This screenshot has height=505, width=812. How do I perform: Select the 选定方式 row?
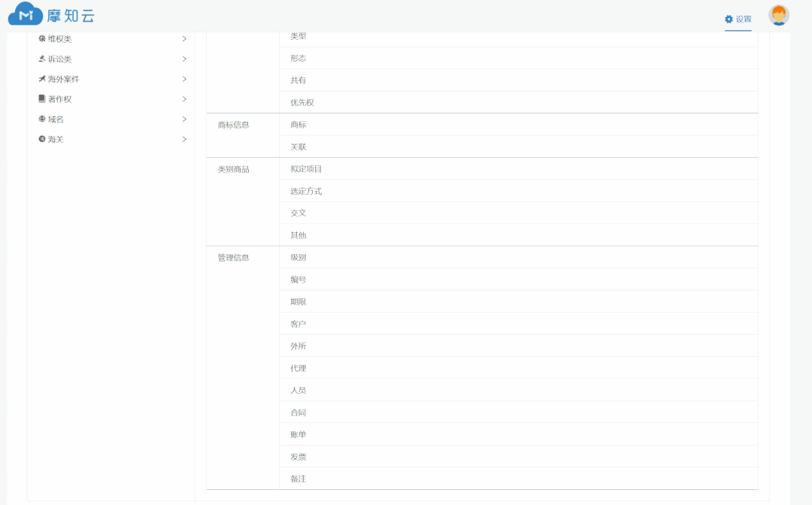pos(518,191)
